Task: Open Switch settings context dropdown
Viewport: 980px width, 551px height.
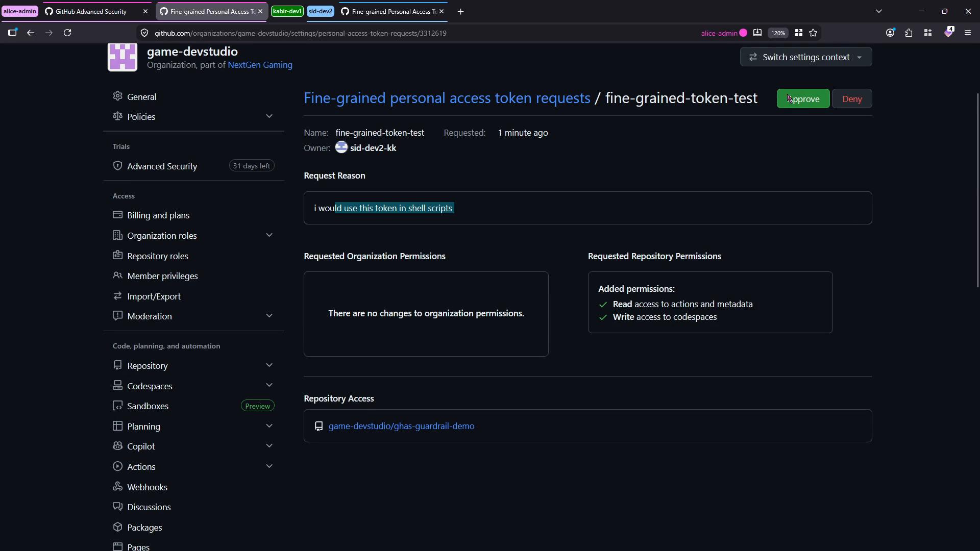Action: (806, 57)
